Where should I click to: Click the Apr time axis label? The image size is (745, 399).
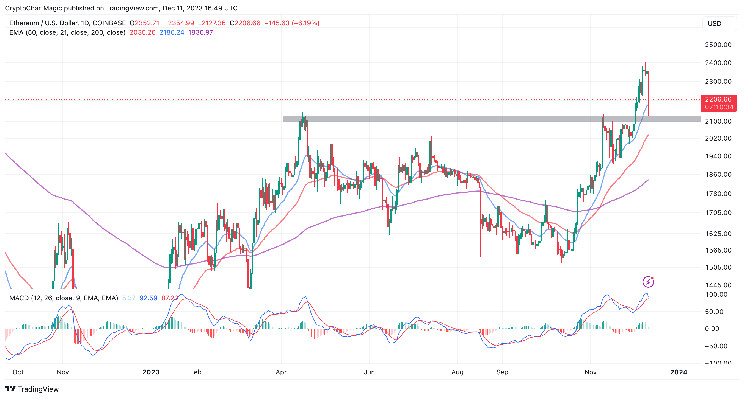(x=282, y=372)
